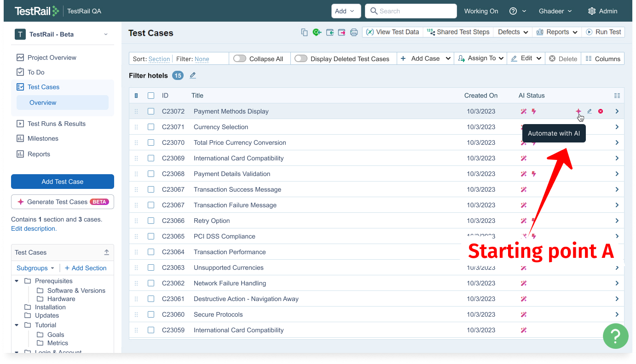This screenshot has width=636, height=364.
Task: Click the Add Section link
Action: point(86,268)
